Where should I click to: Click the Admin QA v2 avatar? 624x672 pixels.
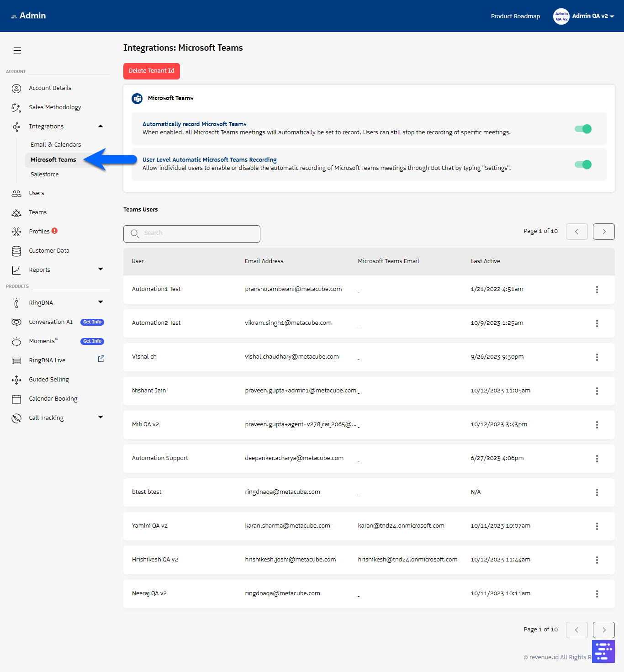[x=561, y=16]
